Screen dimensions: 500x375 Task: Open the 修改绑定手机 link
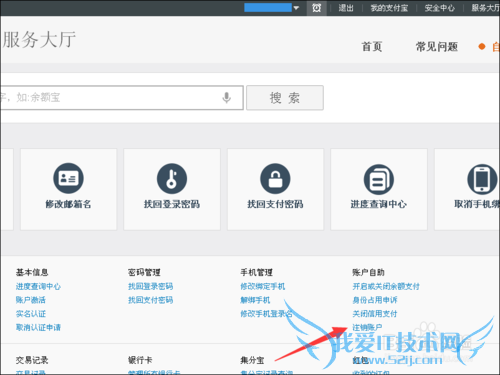(263, 286)
